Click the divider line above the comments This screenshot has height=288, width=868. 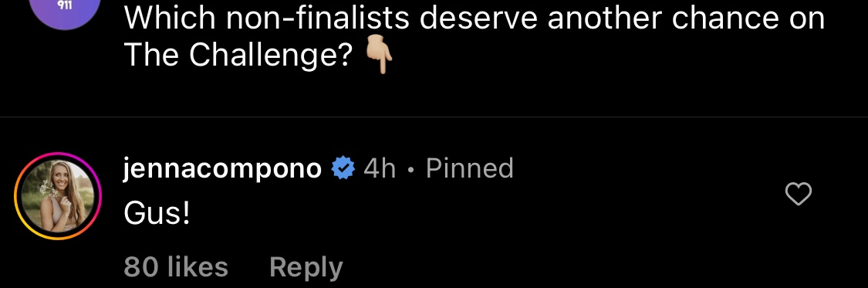tap(434, 117)
